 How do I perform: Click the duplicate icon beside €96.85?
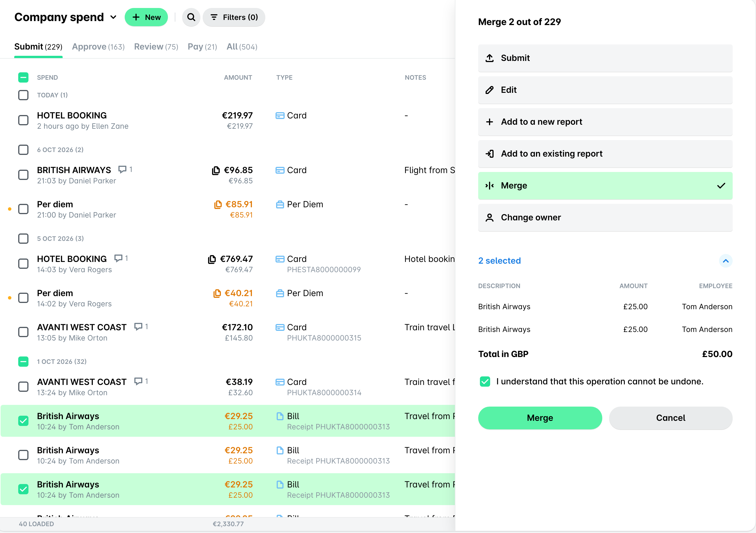point(216,170)
